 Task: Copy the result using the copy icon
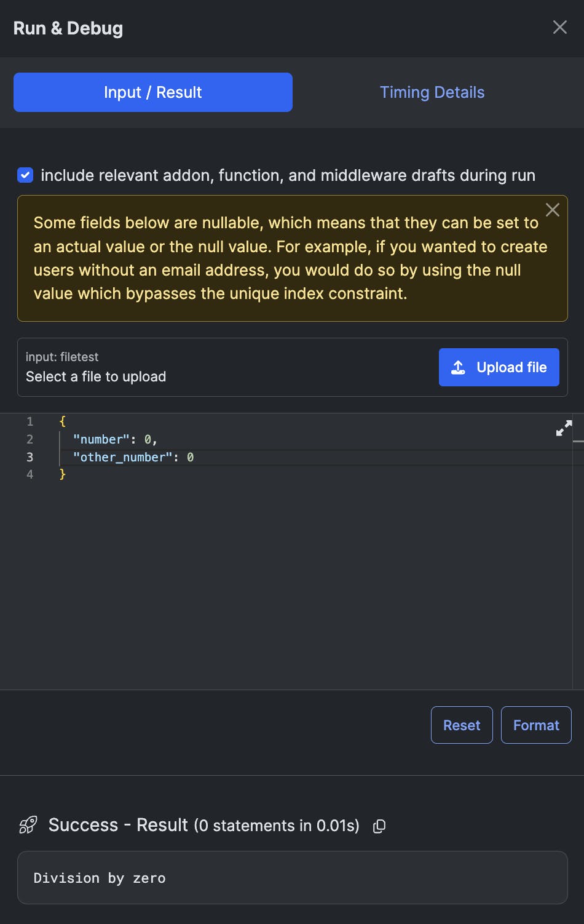tap(379, 826)
